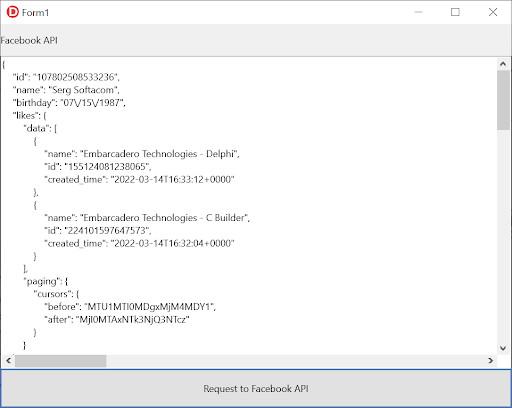Click the "cursors": { line
This screenshot has width=512, height=408.
pos(56,294)
